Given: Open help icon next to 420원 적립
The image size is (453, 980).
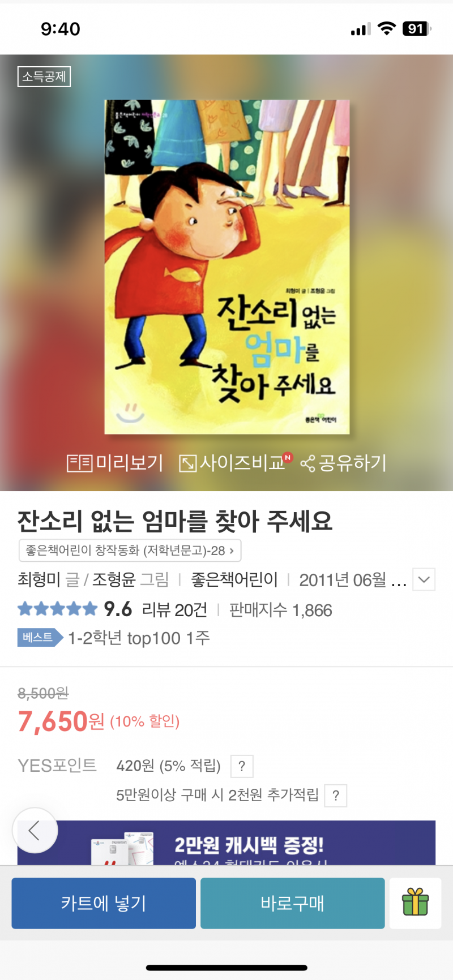Looking at the screenshot, I should point(242,766).
